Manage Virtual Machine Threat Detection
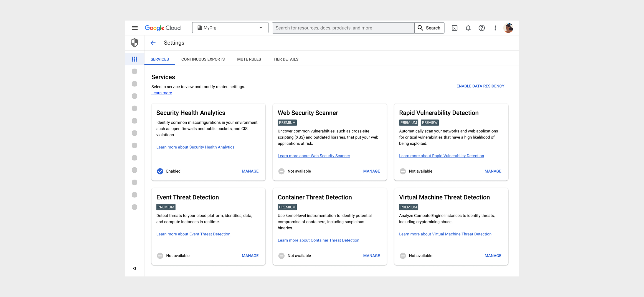This screenshot has height=297, width=644. click(x=493, y=256)
